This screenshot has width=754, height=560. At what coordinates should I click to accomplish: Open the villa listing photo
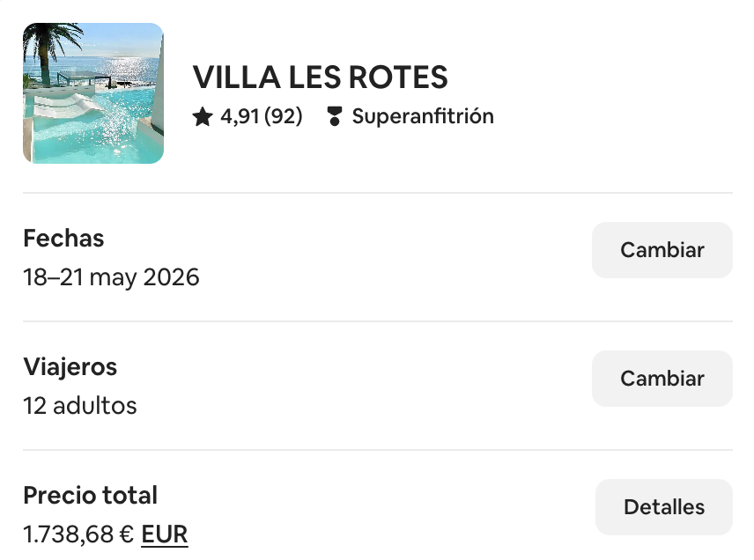92,92
